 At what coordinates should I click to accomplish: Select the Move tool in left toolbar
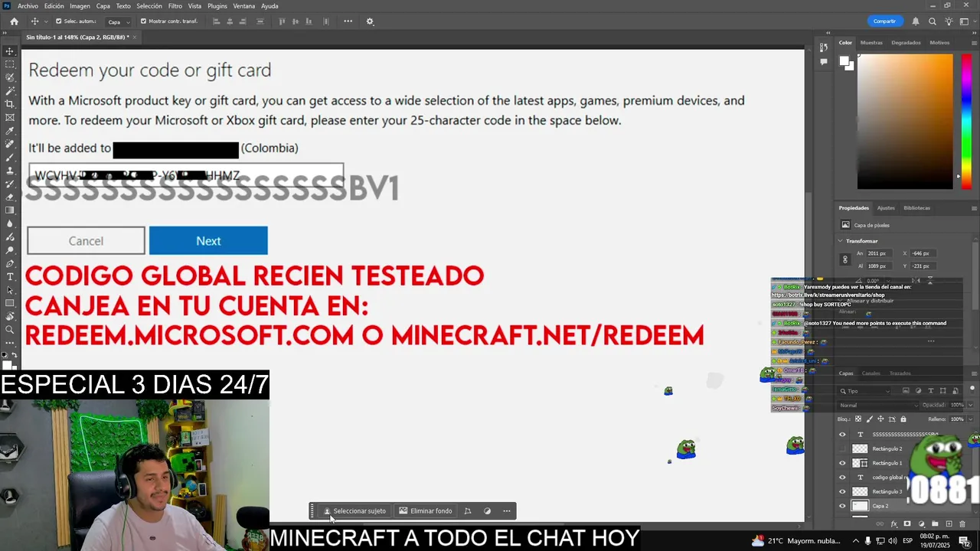(x=10, y=51)
